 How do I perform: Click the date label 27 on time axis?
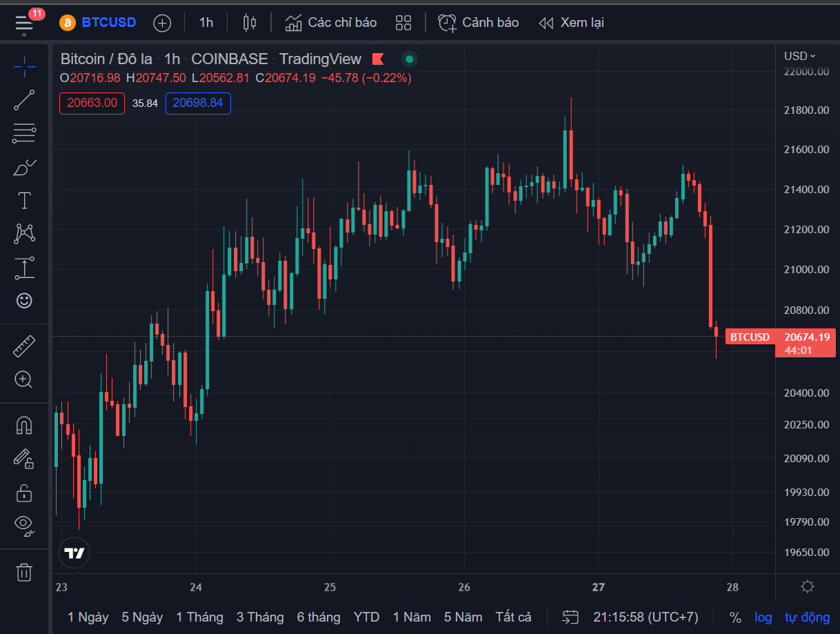point(598,587)
